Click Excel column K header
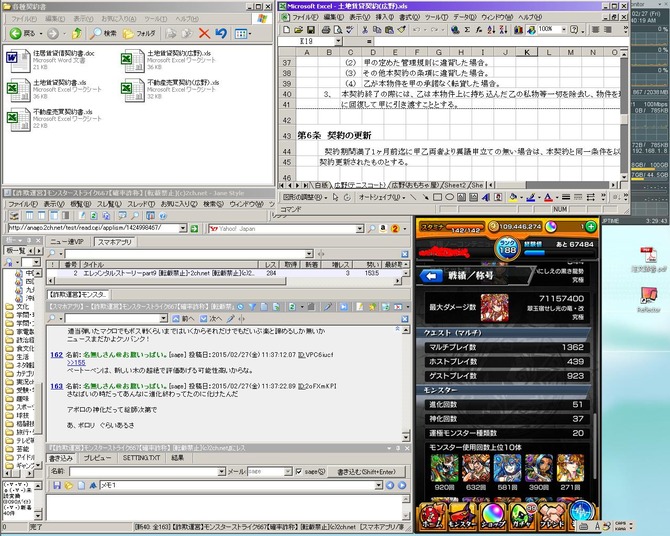Image resolution: width=670 pixels, height=536 pixels. point(526,52)
